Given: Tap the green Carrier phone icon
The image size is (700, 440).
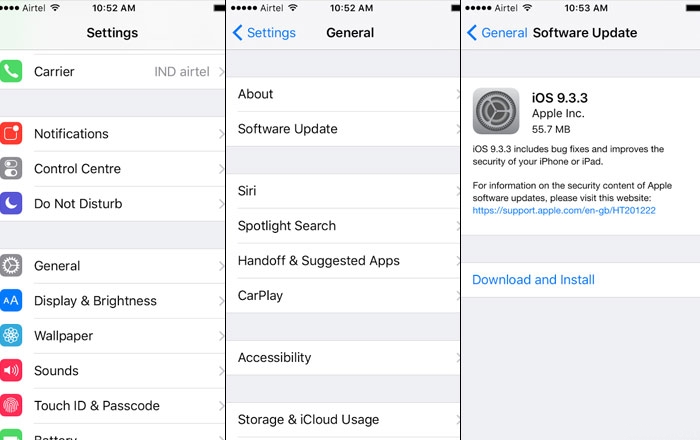Looking at the screenshot, I should coord(11,71).
